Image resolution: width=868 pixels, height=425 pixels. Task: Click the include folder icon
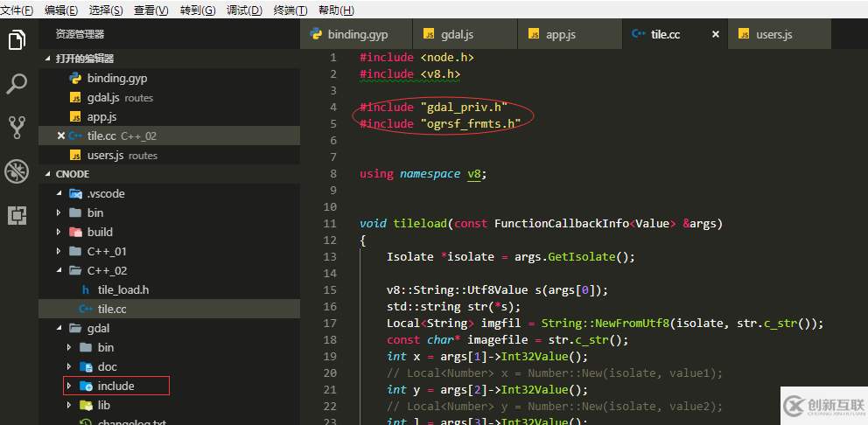click(86, 387)
